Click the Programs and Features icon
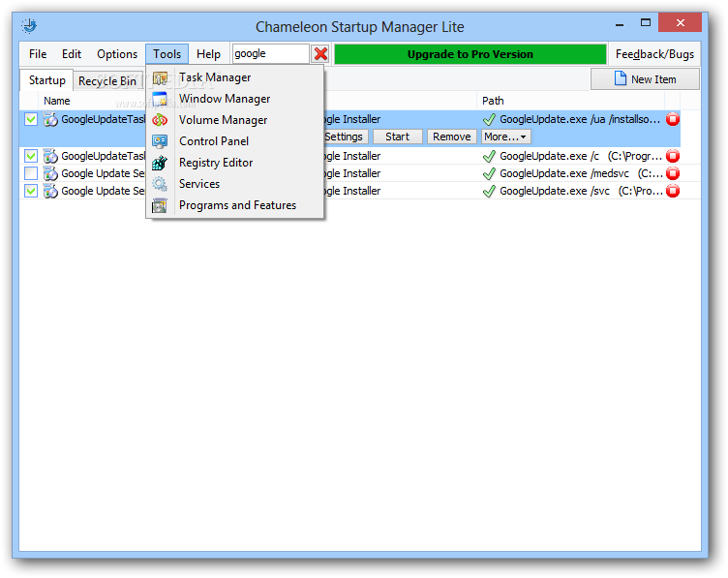The height and width of the screenshot is (578, 728). pos(160,205)
